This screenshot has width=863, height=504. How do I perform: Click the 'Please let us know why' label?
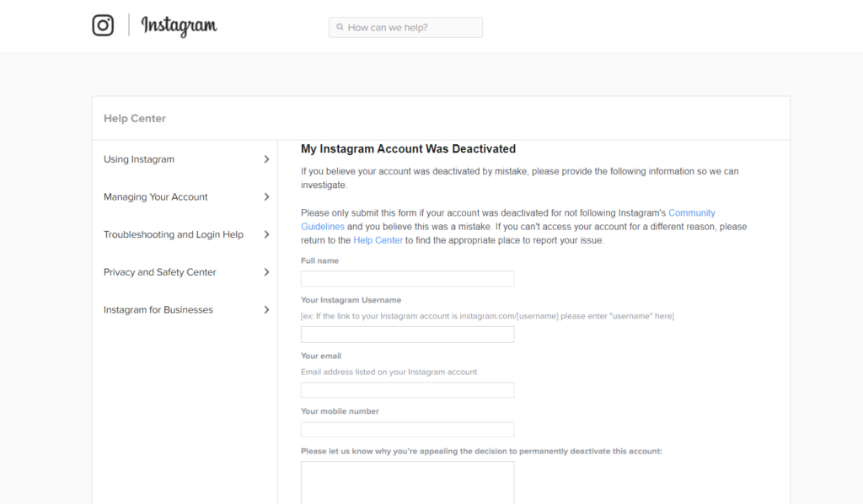pyautogui.click(x=481, y=451)
